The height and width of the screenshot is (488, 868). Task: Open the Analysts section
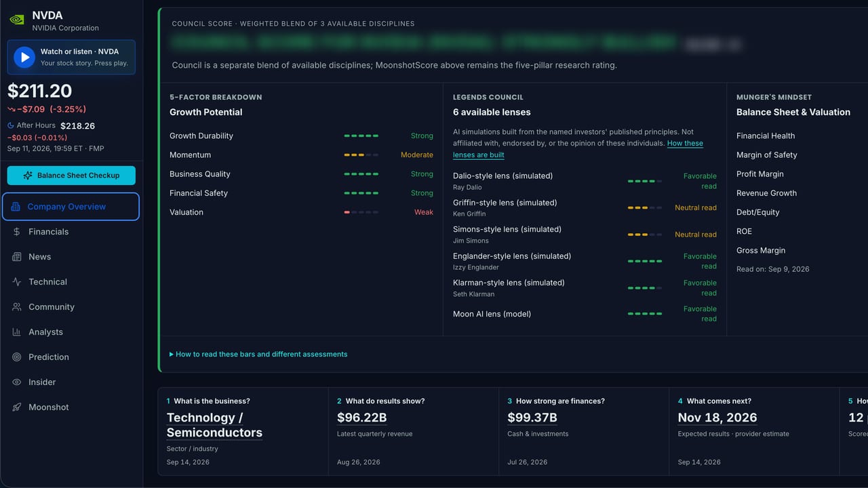[71, 332]
